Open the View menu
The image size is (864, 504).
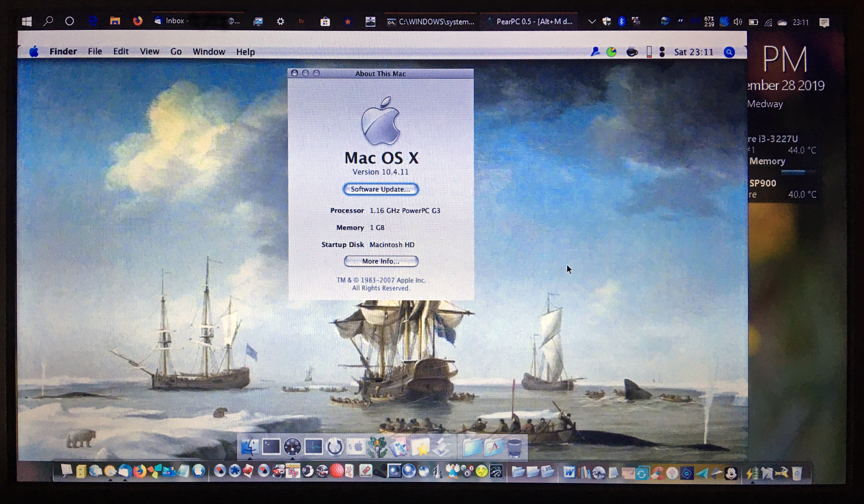(149, 51)
